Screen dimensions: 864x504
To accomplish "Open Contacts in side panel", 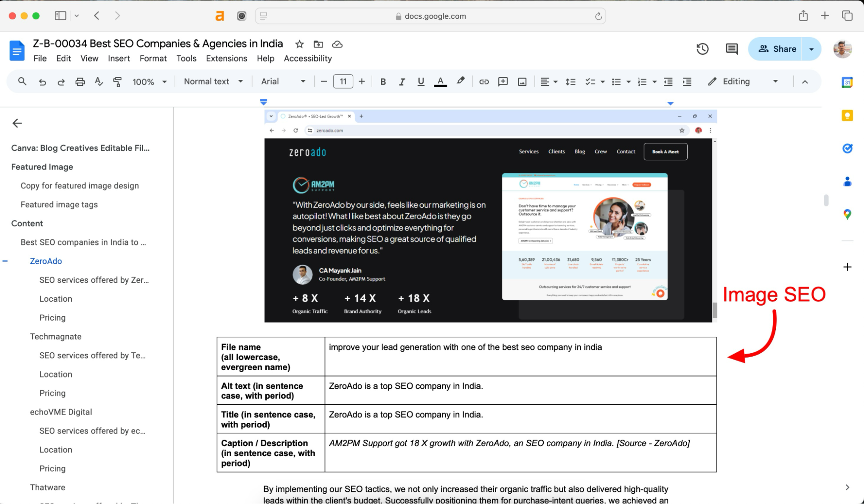I will (x=847, y=181).
